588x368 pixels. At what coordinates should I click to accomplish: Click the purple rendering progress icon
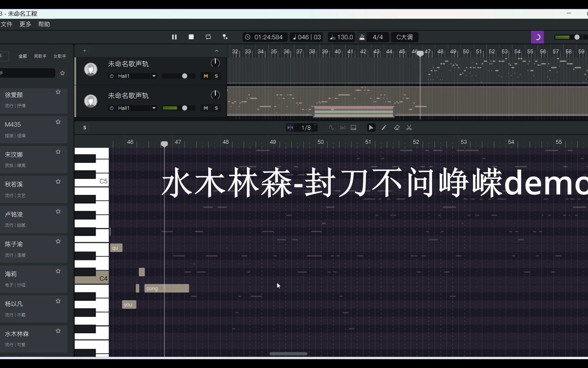[x=537, y=37]
